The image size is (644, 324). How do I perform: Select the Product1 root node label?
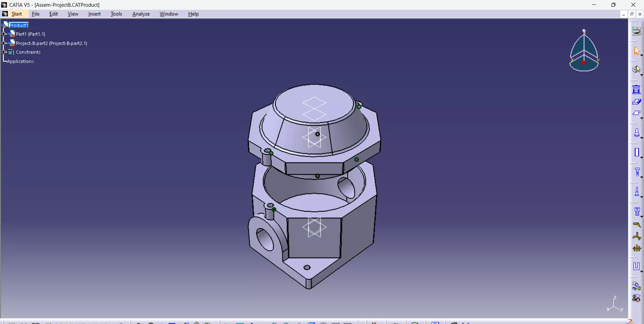pos(19,25)
